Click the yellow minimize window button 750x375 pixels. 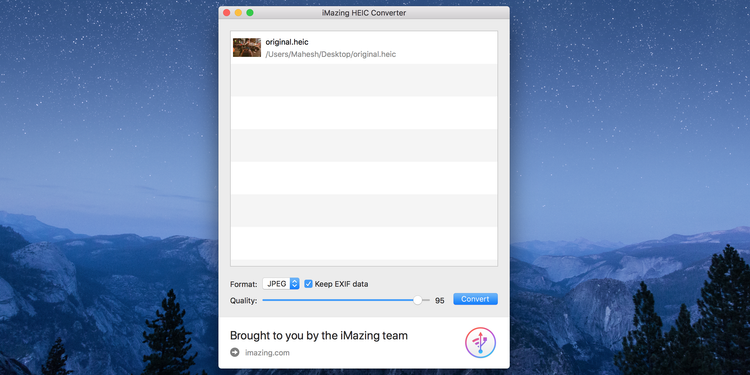(238, 13)
